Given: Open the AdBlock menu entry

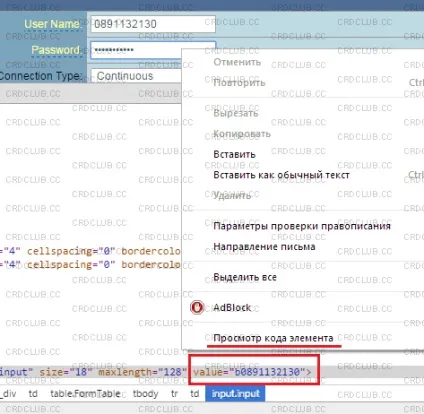Looking at the screenshot, I should [232, 307].
